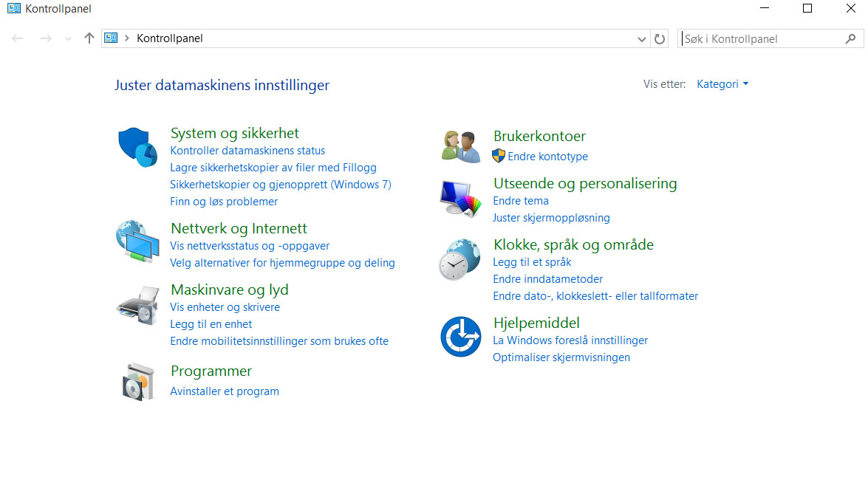The width and height of the screenshot is (868, 480).
Task: Open System og sikkerhet shield icon
Action: tap(138, 147)
